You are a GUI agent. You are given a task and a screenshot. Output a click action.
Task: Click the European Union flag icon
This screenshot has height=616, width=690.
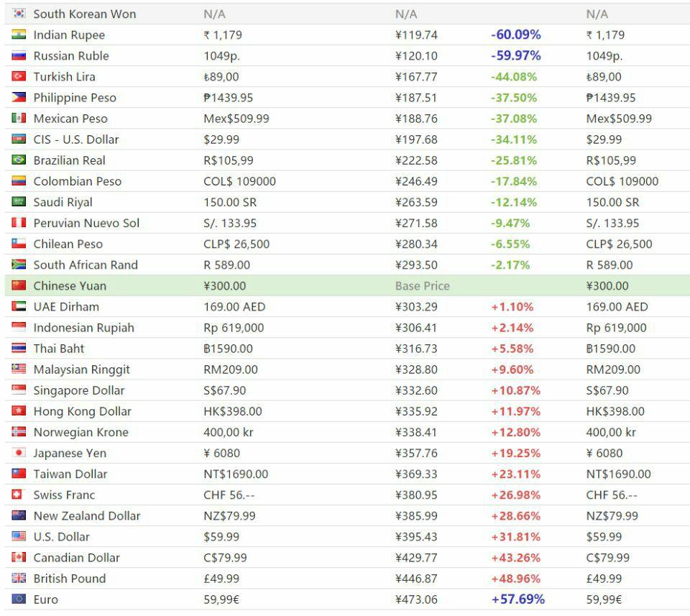tap(19, 599)
